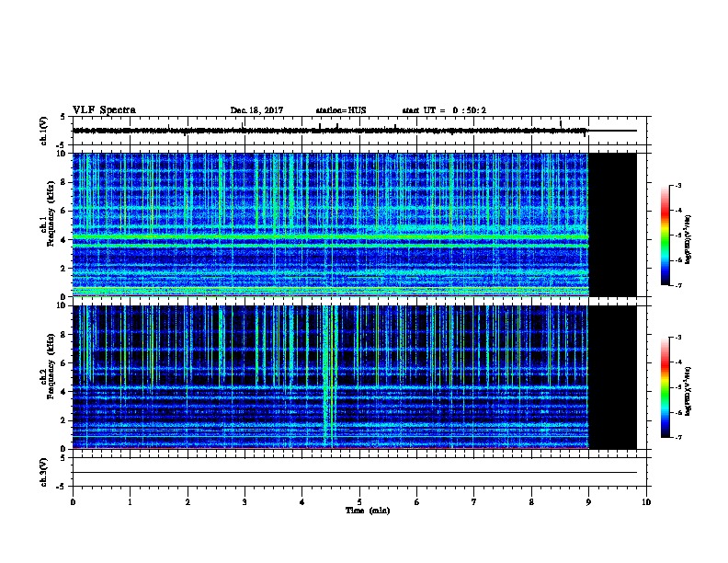
Task: Click the 'Time (min)' axis label
Action: [368, 511]
